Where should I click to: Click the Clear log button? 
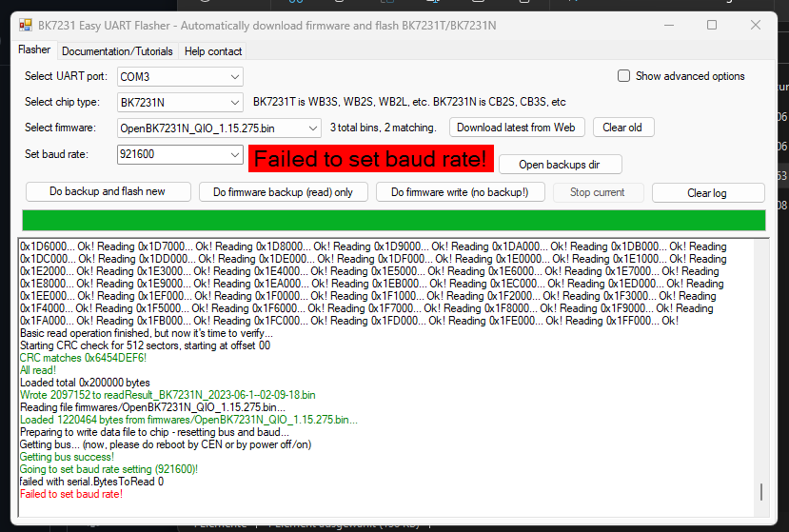pyautogui.click(x=707, y=193)
